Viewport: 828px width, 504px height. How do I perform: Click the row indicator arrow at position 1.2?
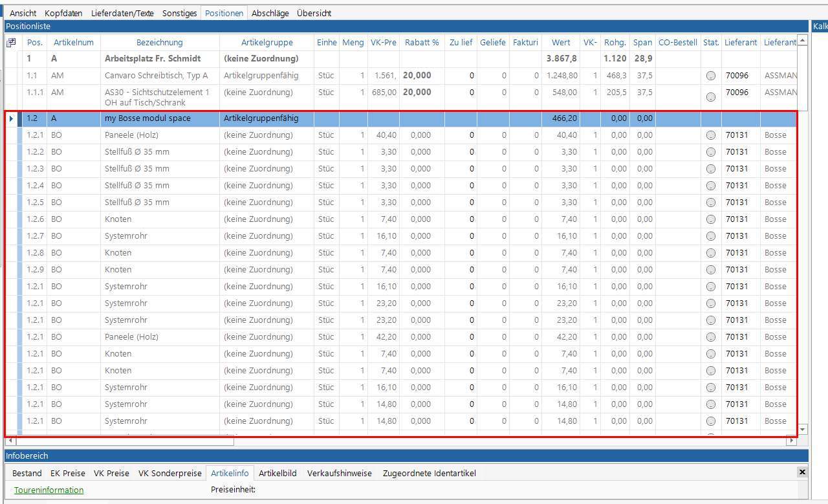(11, 118)
